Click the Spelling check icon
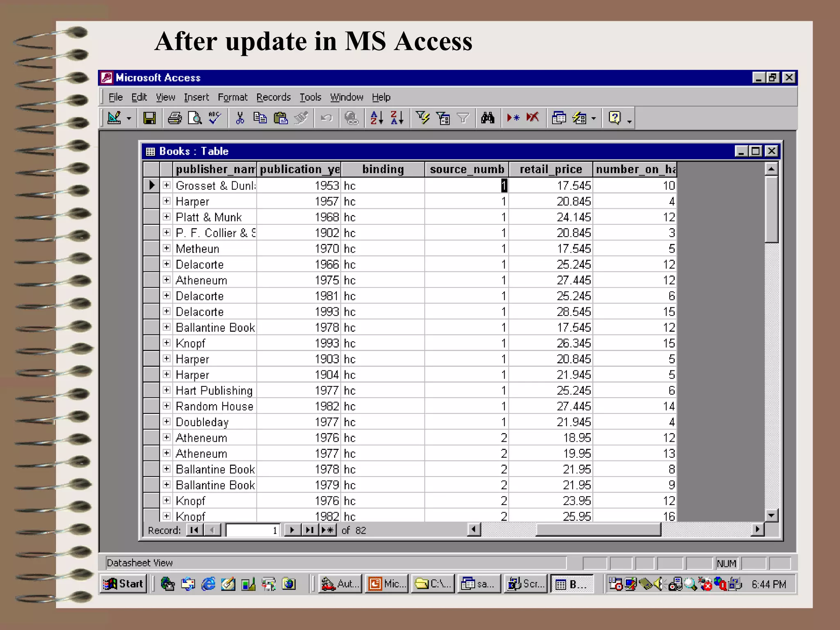840x630 pixels. click(215, 119)
